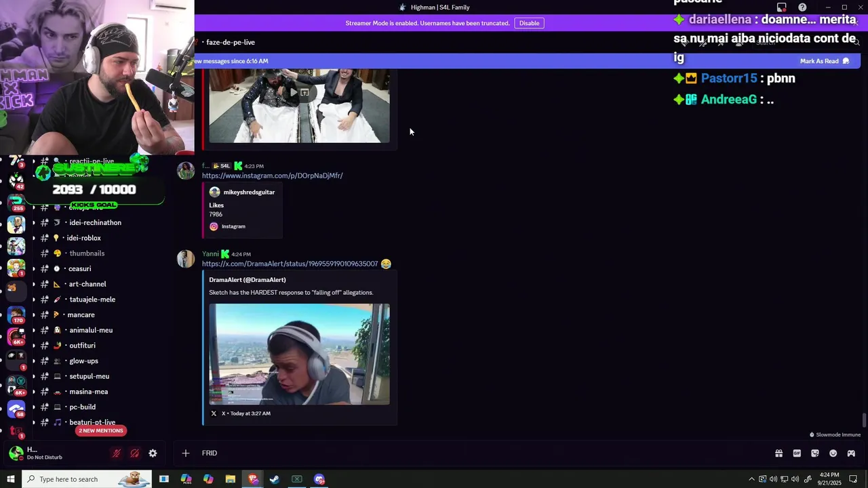Image resolution: width=868 pixels, height=488 pixels.
Task: Select the server icon with 58 badge
Action: click(16, 409)
